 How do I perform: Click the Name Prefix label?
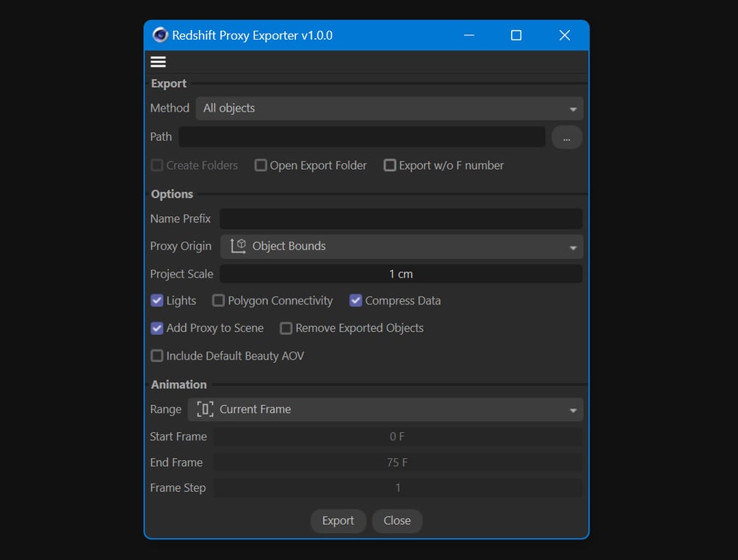click(180, 219)
